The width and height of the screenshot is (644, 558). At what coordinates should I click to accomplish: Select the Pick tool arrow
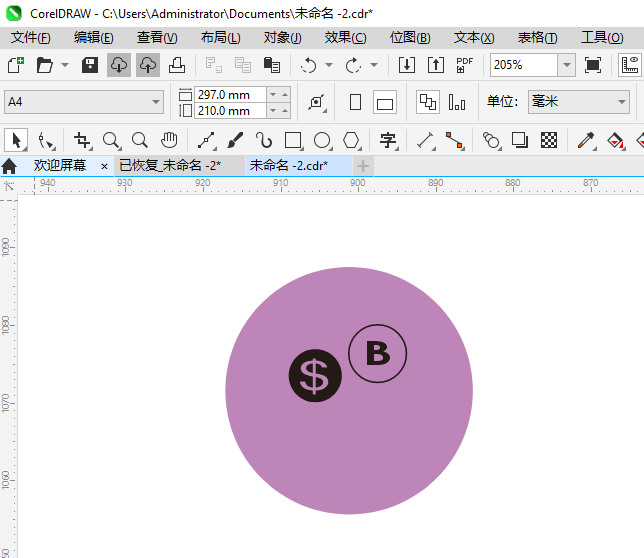click(x=16, y=140)
